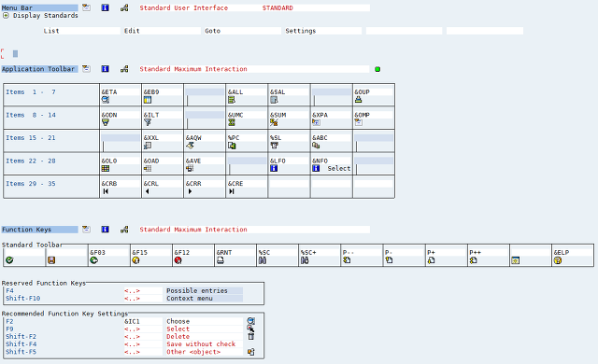Click the F2 function code &IC1 field
The height and width of the screenshot is (364, 598).
point(143,321)
